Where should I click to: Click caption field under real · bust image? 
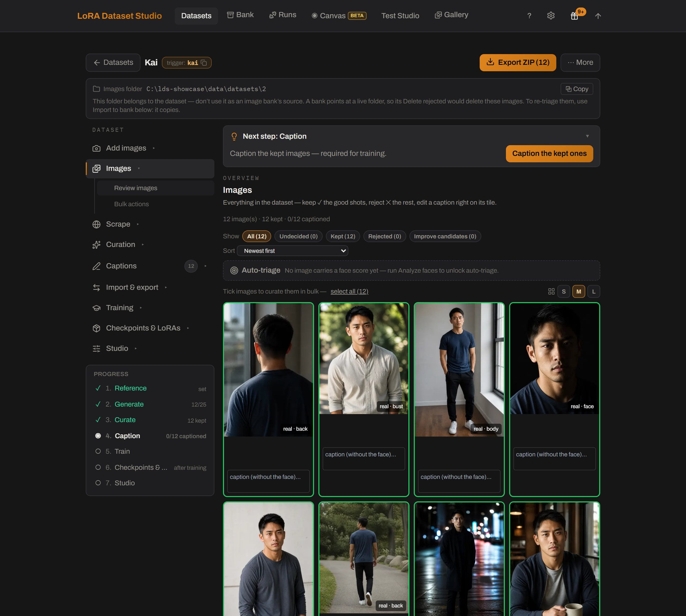pos(364,459)
